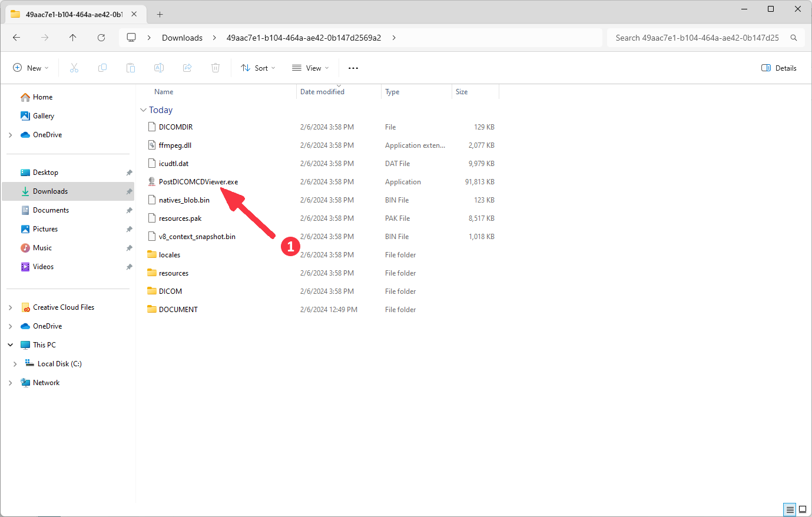Open the View dropdown
This screenshot has width=812, height=517.
click(x=309, y=68)
